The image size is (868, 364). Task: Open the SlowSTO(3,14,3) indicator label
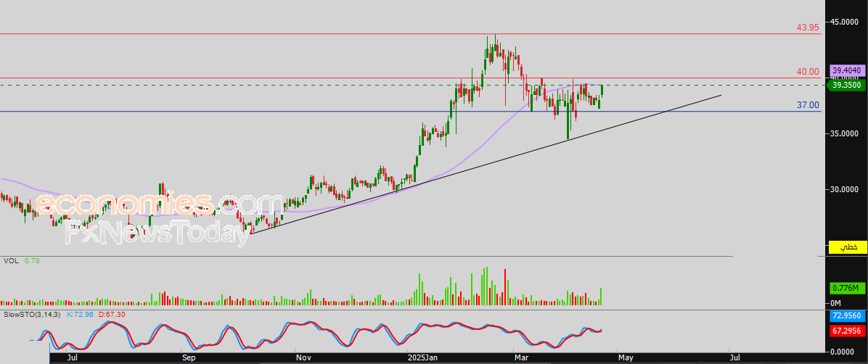click(33, 314)
